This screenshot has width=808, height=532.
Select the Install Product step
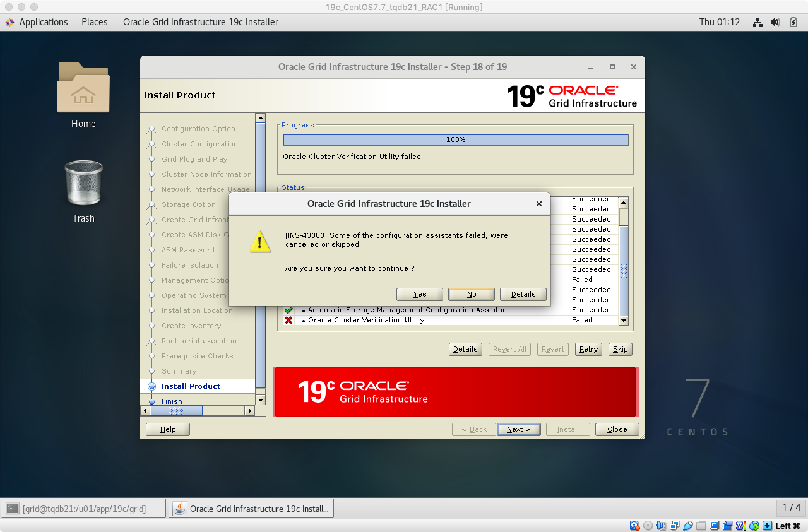coord(191,386)
